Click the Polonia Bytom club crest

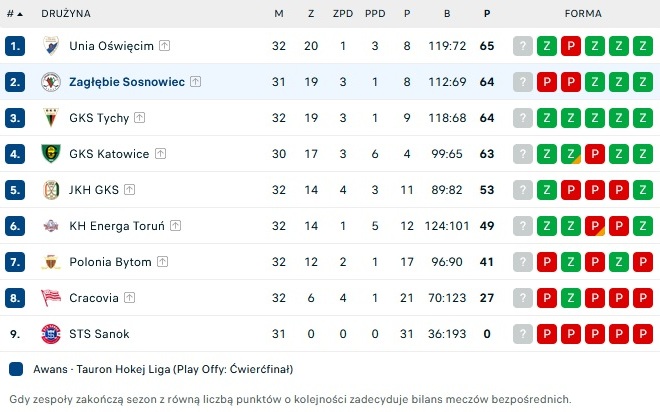pos(51,262)
